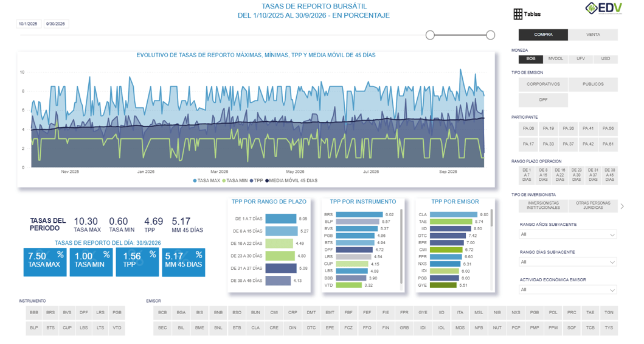Filter instrument BBB
Image resolution: width=644 pixels, height=344 pixels.
34,313
